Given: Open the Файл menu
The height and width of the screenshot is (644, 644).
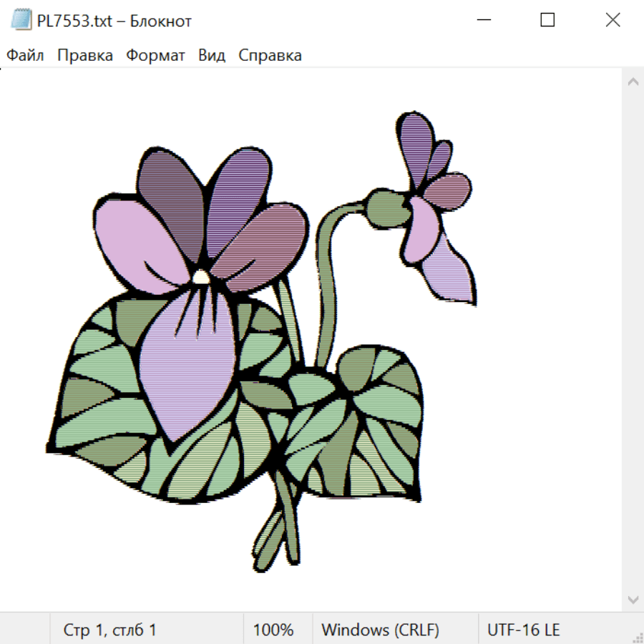Looking at the screenshot, I should (x=25, y=55).
